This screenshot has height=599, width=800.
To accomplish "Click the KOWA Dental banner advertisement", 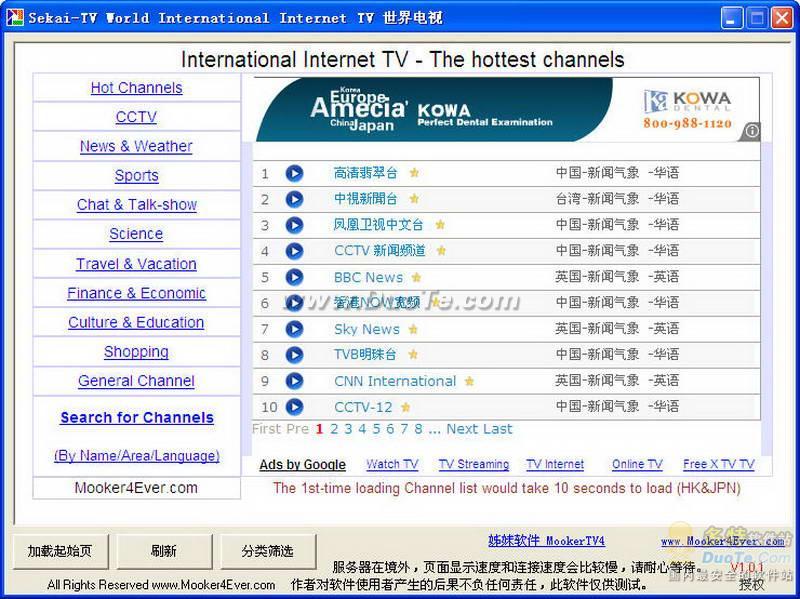I will [x=506, y=109].
